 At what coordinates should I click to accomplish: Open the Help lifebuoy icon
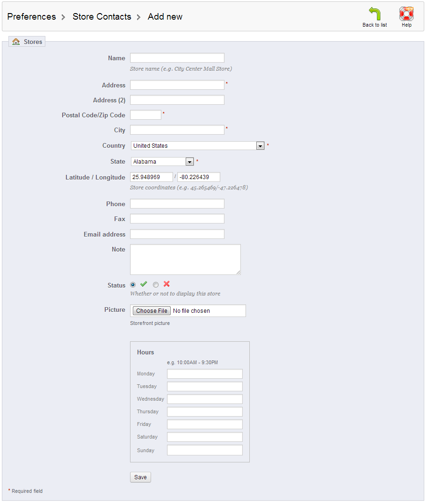point(406,14)
